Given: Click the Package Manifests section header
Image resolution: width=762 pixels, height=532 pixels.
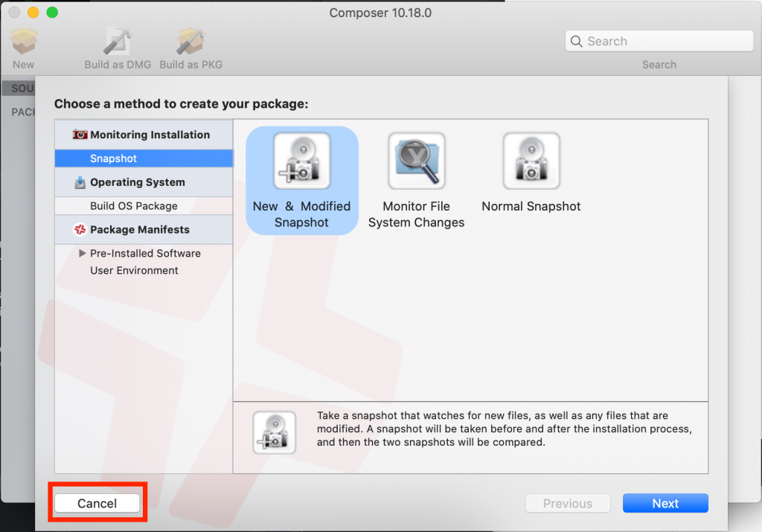Looking at the screenshot, I should pyautogui.click(x=144, y=229).
